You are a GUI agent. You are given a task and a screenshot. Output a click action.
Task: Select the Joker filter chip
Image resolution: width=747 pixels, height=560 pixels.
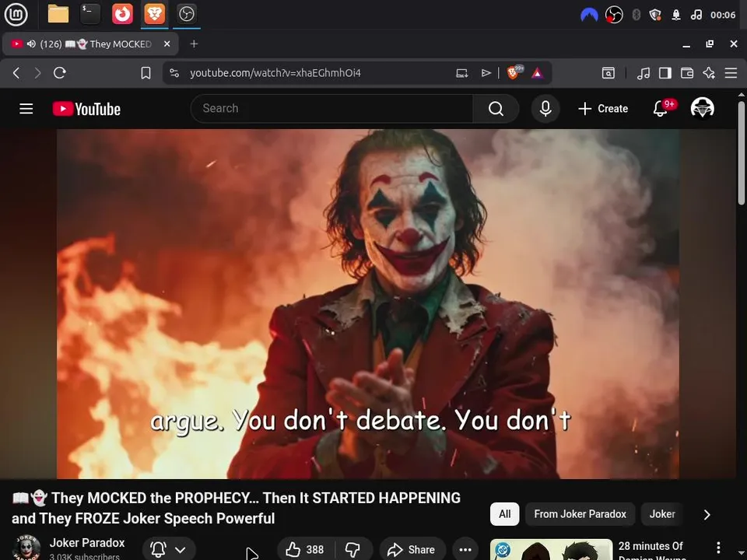coord(662,514)
